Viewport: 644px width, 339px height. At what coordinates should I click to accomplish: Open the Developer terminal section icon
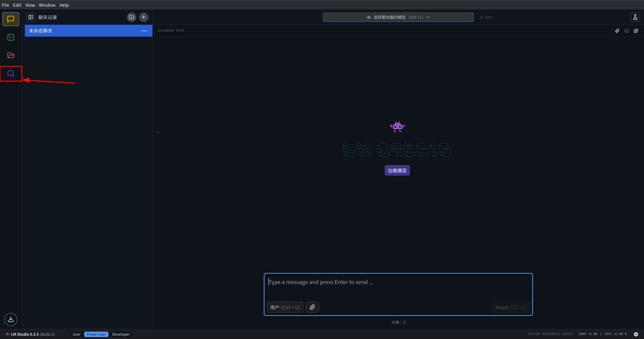coord(11,37)
